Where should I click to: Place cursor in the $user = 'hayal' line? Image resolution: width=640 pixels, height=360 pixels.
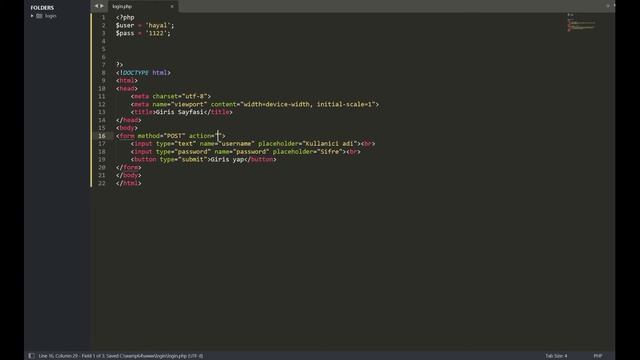(x=145, y=25)
